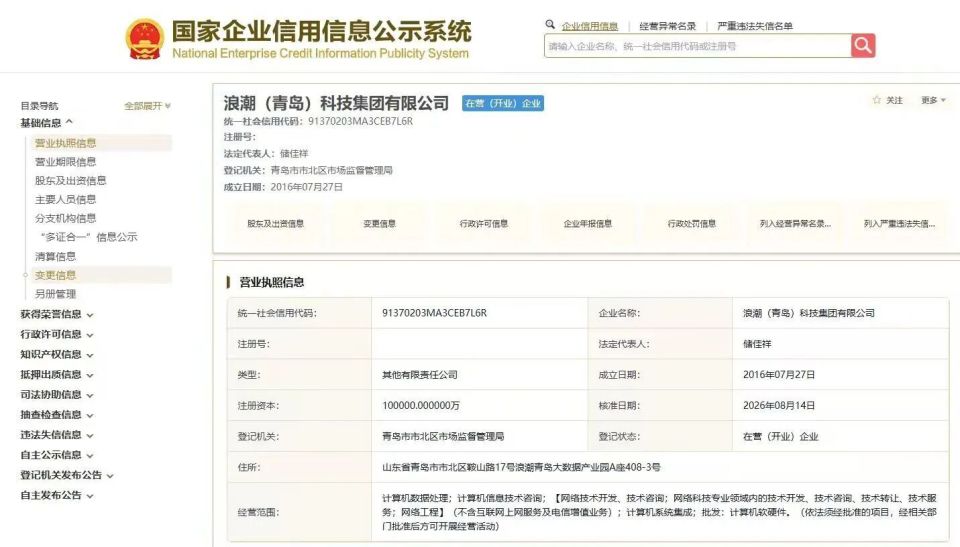960x547 pixels.
Task: Open 另册管理 in the sidebar
Action: (x=55, y=294)
